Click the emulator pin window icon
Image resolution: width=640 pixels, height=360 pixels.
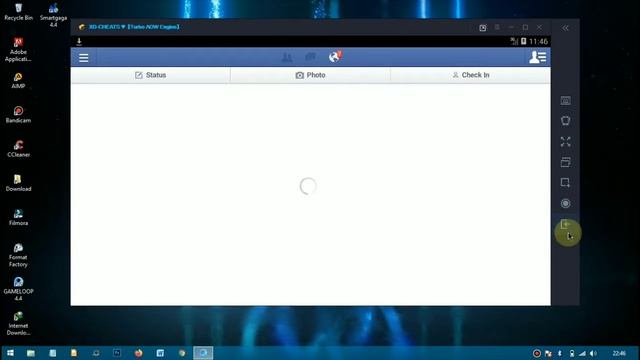click(482, 28)
